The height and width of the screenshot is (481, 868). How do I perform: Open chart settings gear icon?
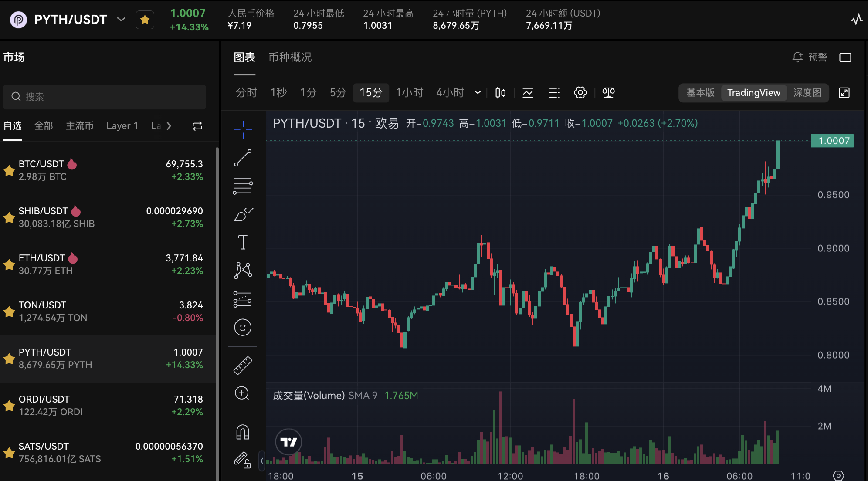[580, 92]
